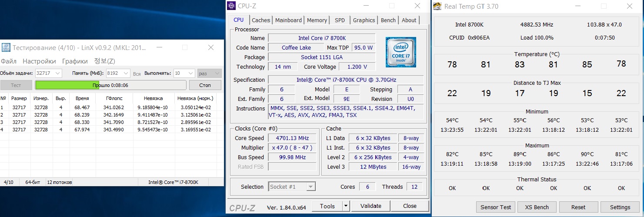Click the 89°C maximum temperature in Real Temp
This screenshot has width=644, height=217.
(x=520, y=154)
